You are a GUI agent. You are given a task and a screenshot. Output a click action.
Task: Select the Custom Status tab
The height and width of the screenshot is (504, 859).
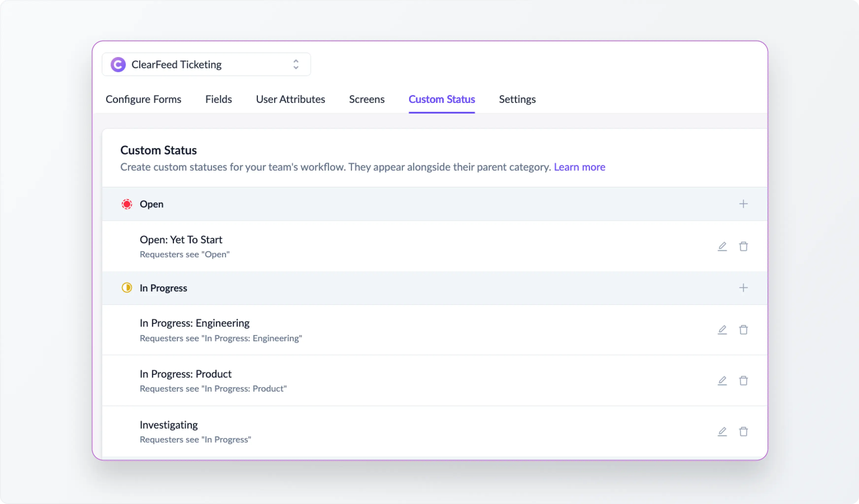pyautogui.click(x=442, y=99)
